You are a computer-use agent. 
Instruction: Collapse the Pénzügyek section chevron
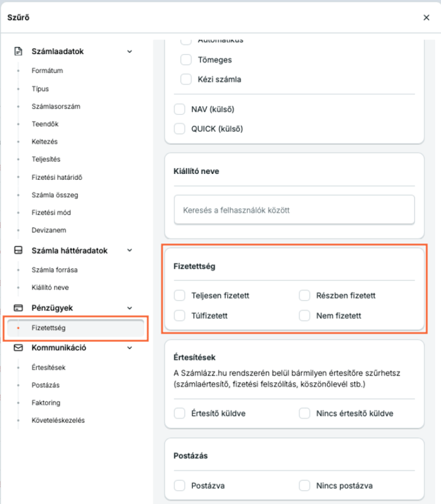(x=130, y=308)
